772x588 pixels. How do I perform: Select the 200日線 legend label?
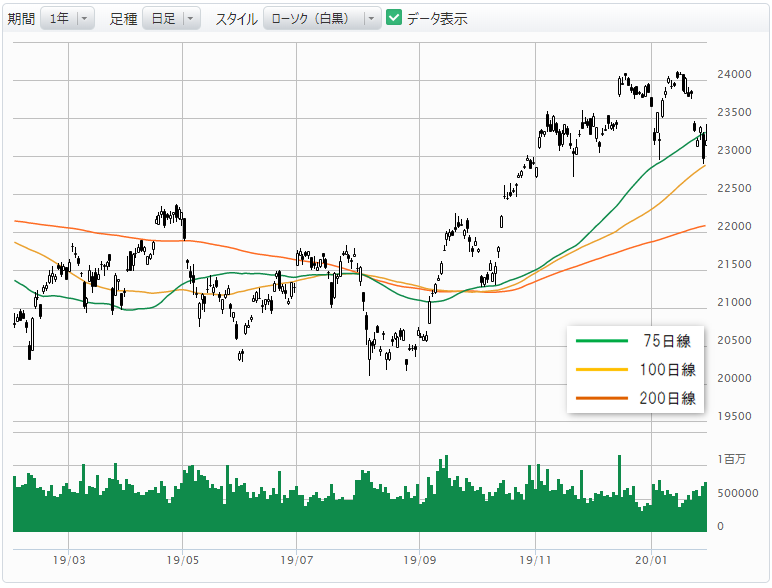[x=667, y=398]
